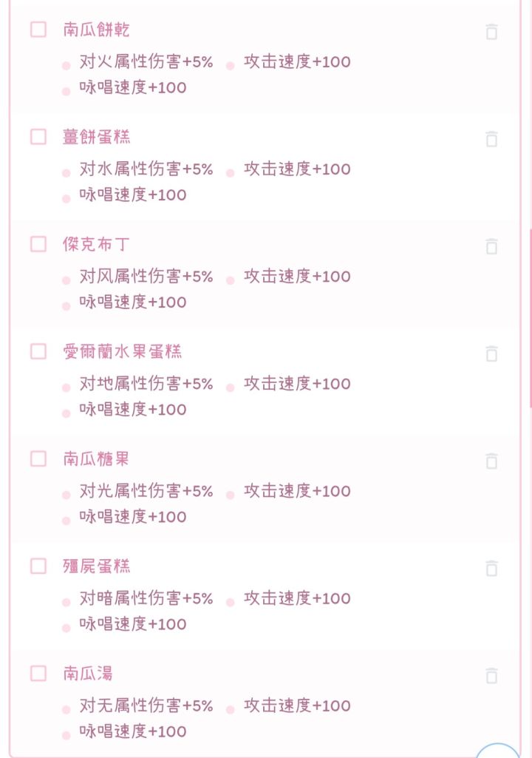Check the box beside 南瓜湯
532x758 pixels.
coord(38,673)
